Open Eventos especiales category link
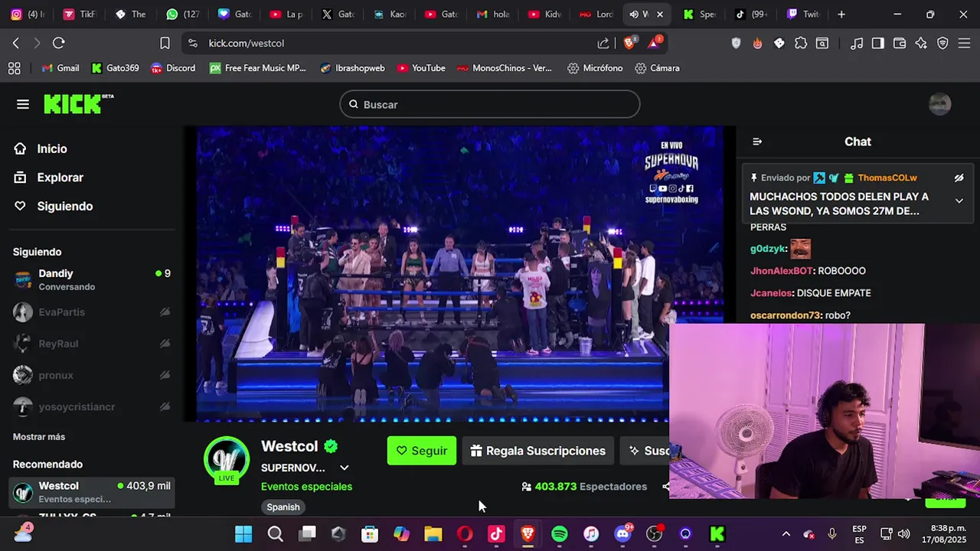The height and width of the screenshot is (551, 980). 306,487
